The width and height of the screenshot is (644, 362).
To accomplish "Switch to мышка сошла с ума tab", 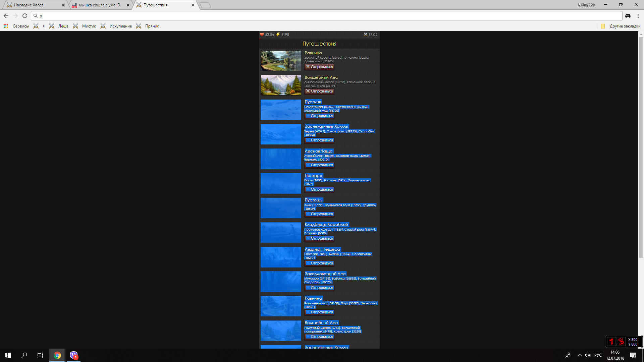I will (99, 5).
